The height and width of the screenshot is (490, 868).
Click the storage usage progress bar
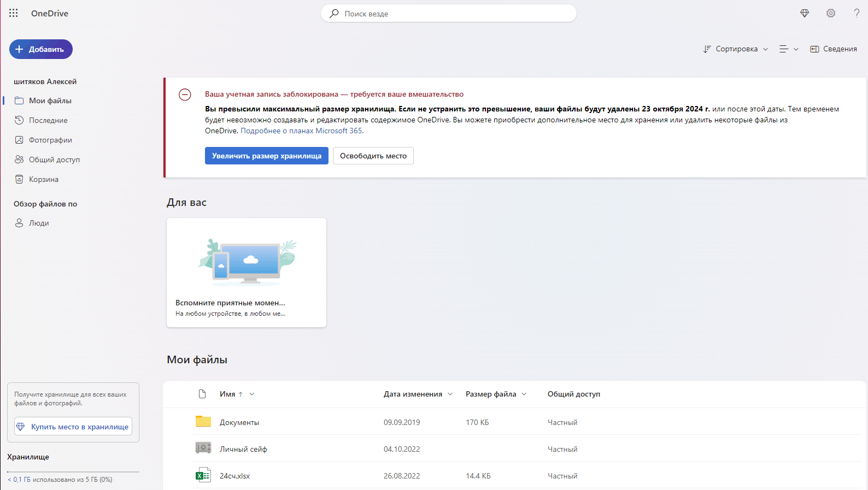(x=73, y=471)
